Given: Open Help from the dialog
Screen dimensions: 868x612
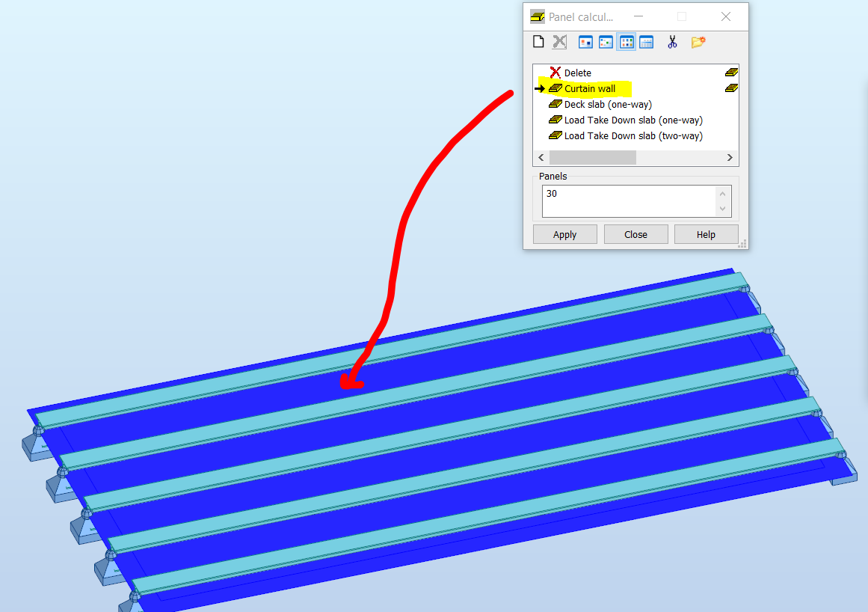Looking at the screenshot, I should pos(706,233).
